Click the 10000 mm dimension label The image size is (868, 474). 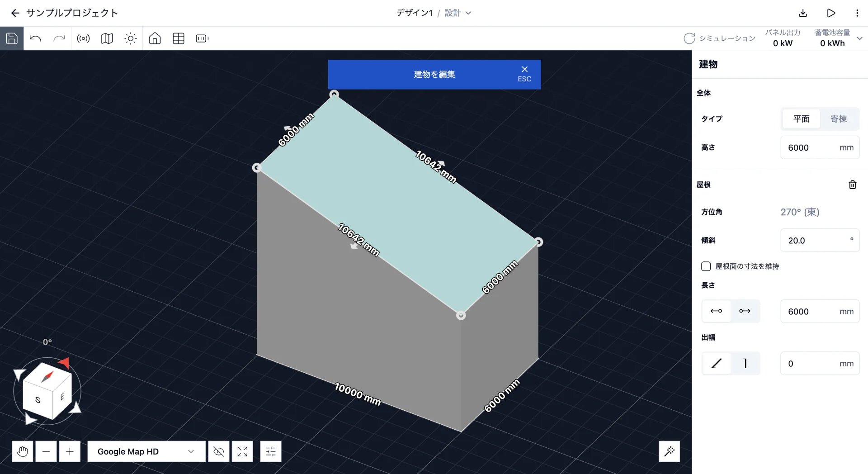point(357,394)
